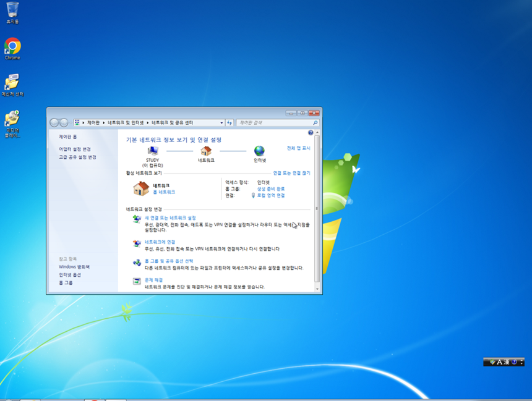
Task: Click the 연결 또는 연결 끊기 link
Action: [x=291, y=173]
